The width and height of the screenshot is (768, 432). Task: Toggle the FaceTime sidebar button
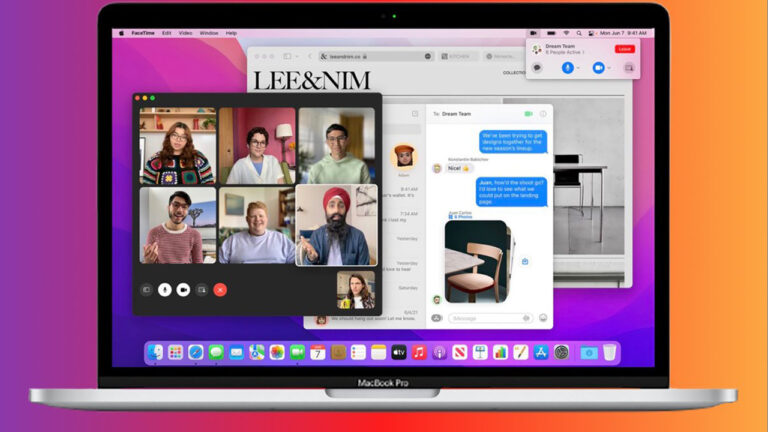(x=146, y=290)
